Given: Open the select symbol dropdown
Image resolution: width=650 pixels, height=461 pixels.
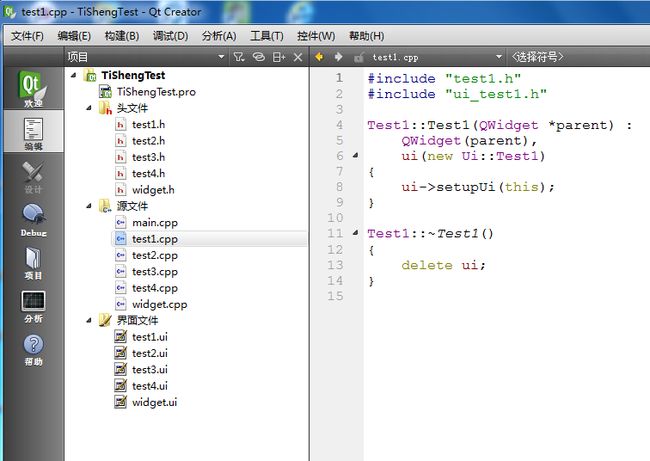Looking at the screenshot, I should 537,57.
